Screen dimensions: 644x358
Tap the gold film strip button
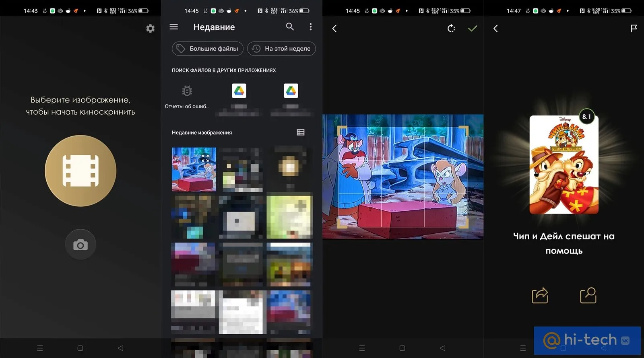(80, 171)
